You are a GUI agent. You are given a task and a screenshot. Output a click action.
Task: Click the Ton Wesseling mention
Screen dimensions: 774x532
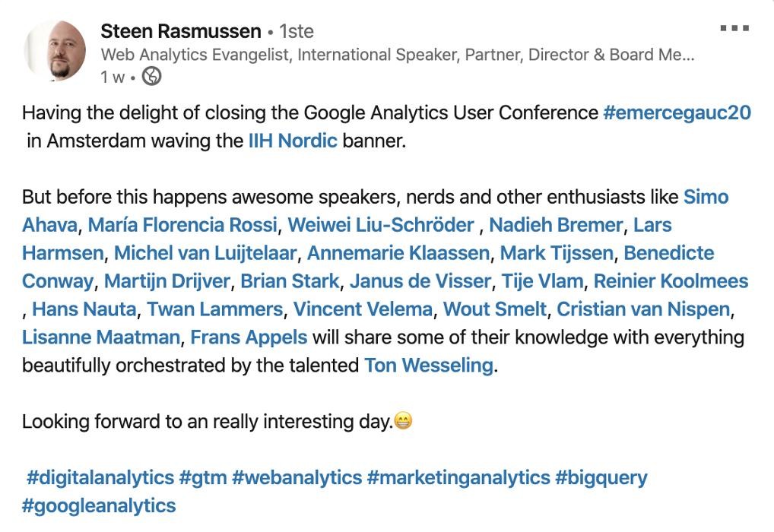tap(429, 366)
